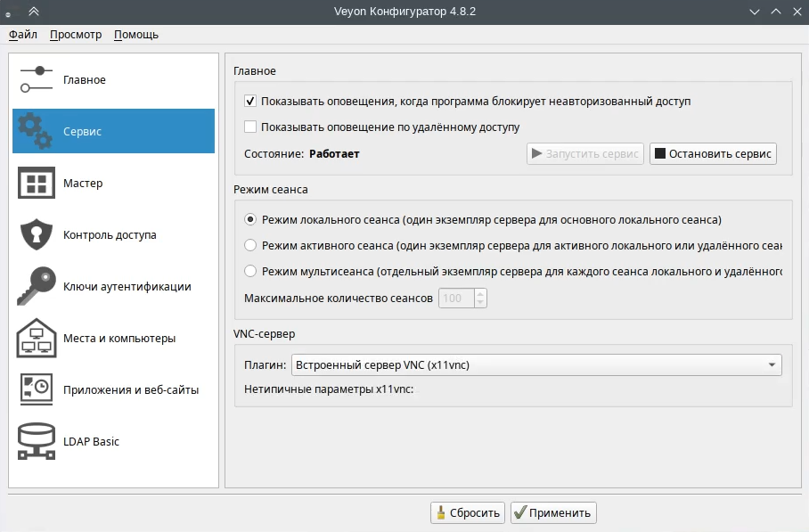Decrease maximum sessions with down arrow
Viewport: 809px width, 532px height.
pos(480,303)
